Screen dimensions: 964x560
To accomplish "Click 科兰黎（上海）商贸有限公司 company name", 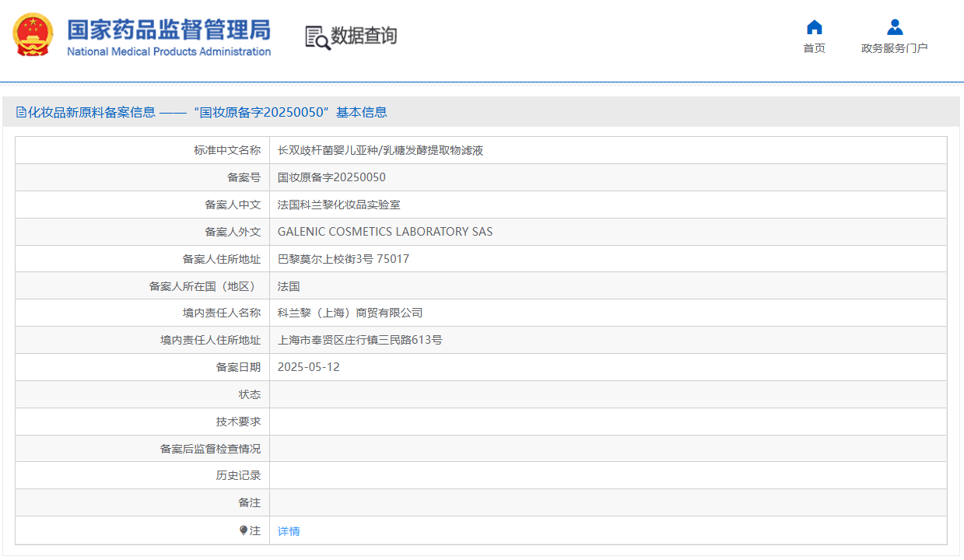I will click(x=349, y=313).
